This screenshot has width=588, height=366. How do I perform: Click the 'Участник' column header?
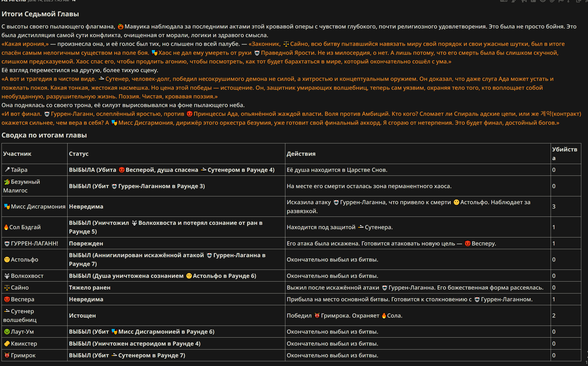tap(17, 154)
